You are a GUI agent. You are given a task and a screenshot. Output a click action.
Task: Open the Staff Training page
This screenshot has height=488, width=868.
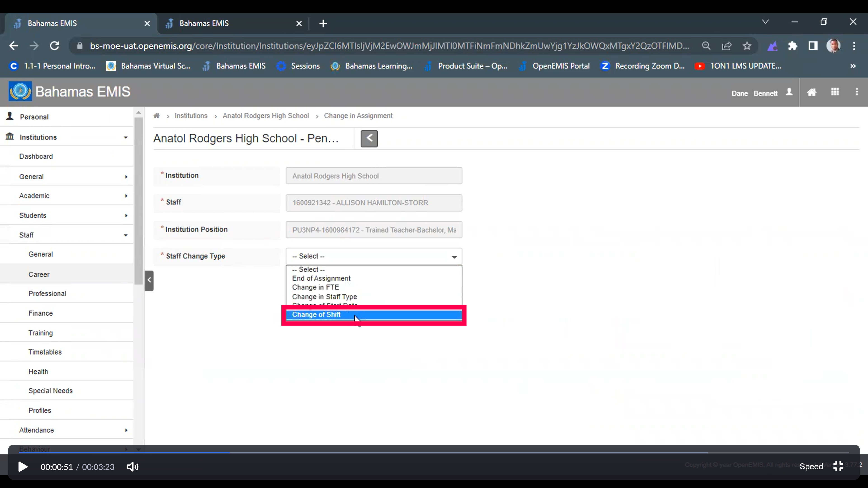coord(67,333)
